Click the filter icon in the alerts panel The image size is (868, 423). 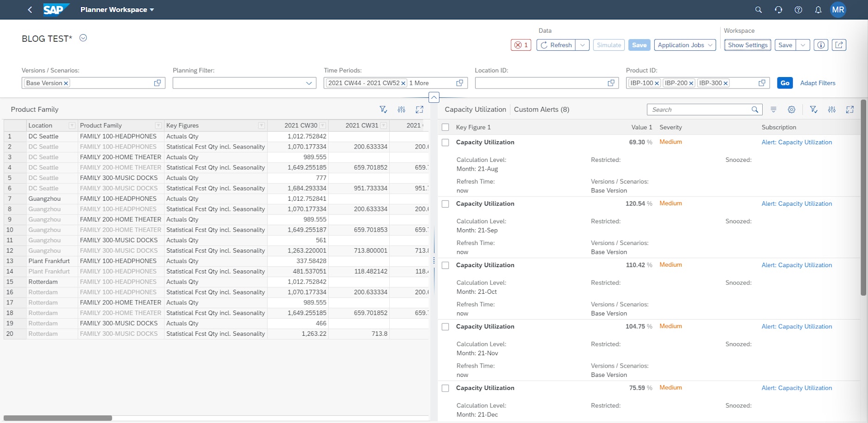click(814, 109)
